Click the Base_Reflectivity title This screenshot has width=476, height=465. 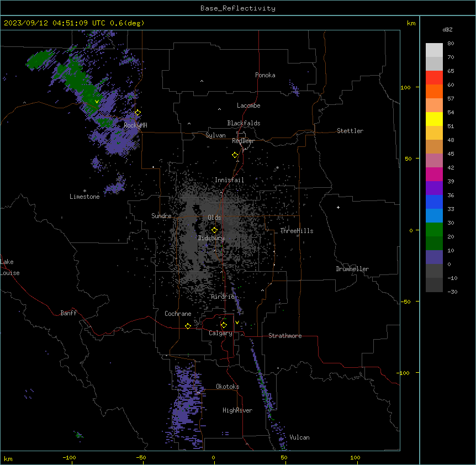pos(238,8)
